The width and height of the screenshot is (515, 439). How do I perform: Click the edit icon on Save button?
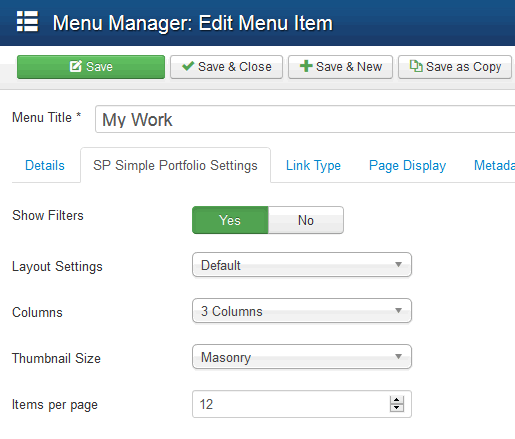pyautogui.click(x=76, y=66)
